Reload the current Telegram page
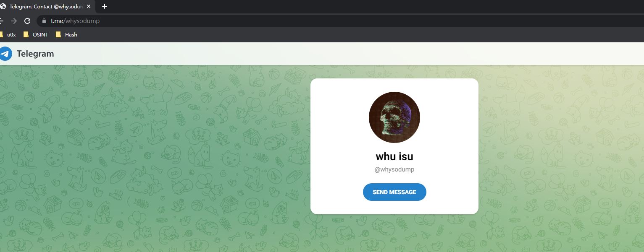This screenshot has width=644, height=252. tap(27, 21)
